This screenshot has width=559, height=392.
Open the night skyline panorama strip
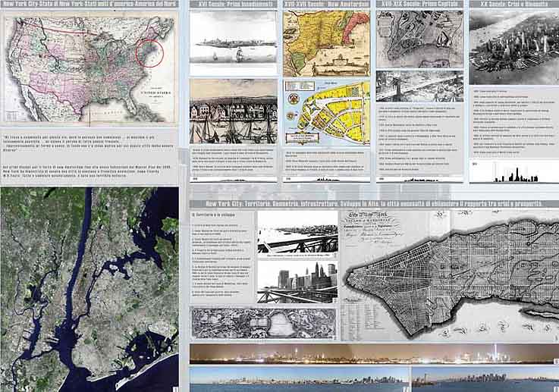[374, 354]
